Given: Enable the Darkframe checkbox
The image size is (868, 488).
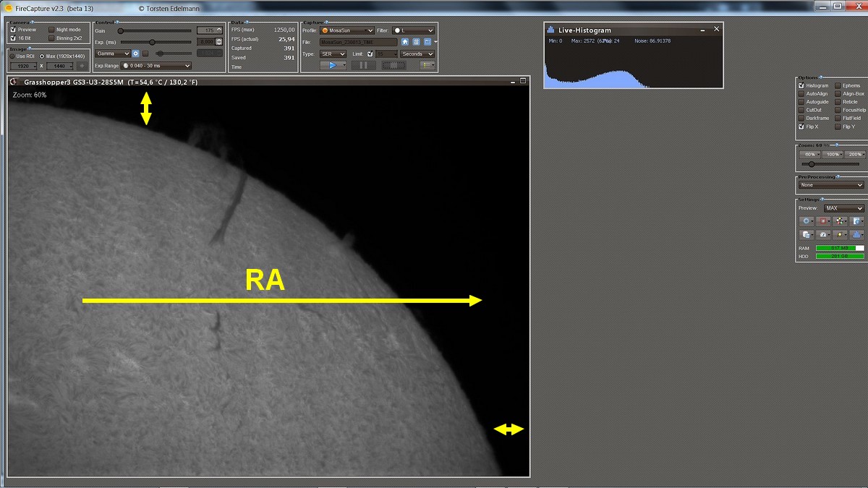Looking at the screenshot, I should [801, 118].
